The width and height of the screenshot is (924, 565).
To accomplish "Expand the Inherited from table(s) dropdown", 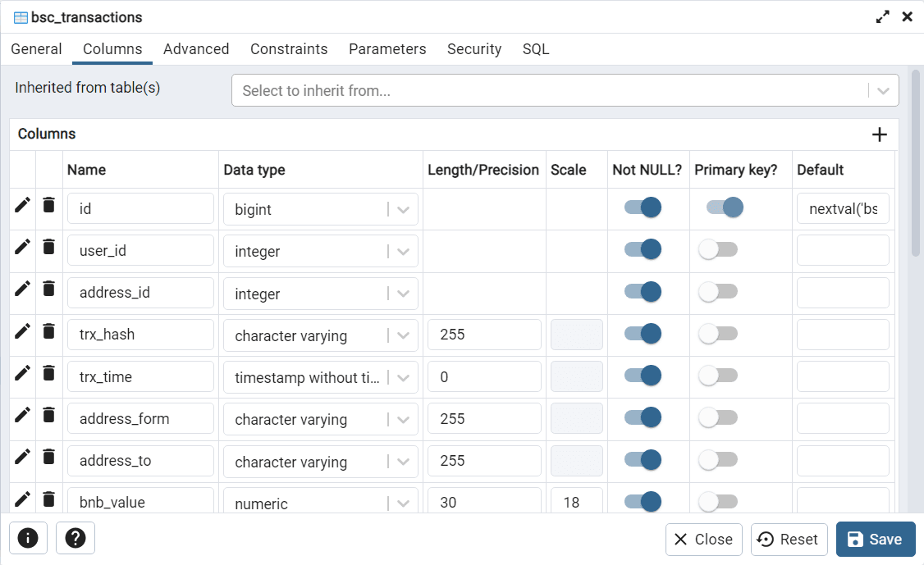I will pos(883,91).
